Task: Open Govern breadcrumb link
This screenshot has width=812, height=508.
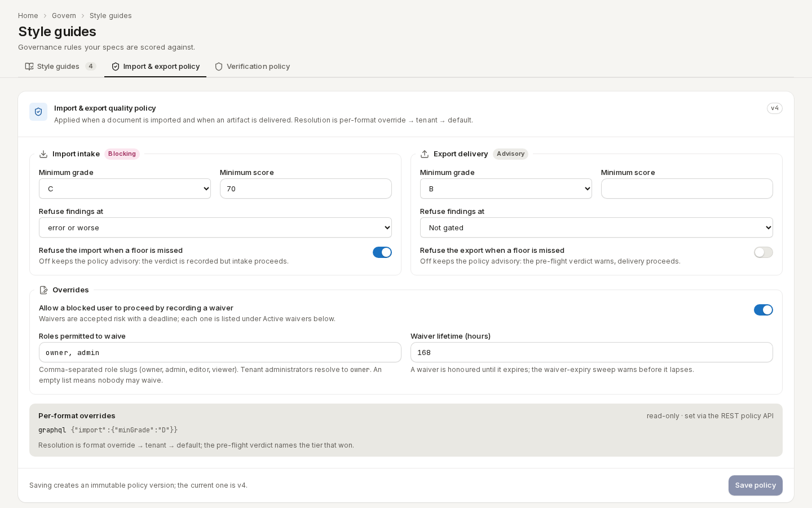Action: click(x=64, y=16)
